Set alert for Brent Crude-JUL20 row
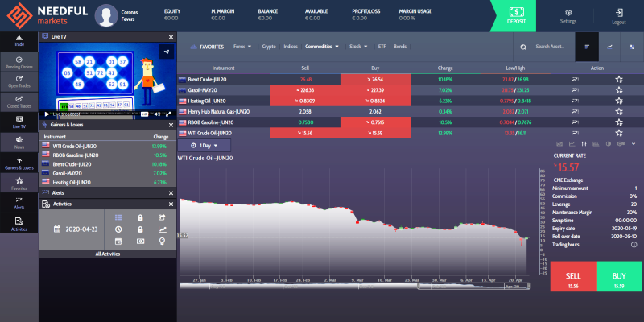Viewport: 644px width, 322px height. click(x=575, y=79)
